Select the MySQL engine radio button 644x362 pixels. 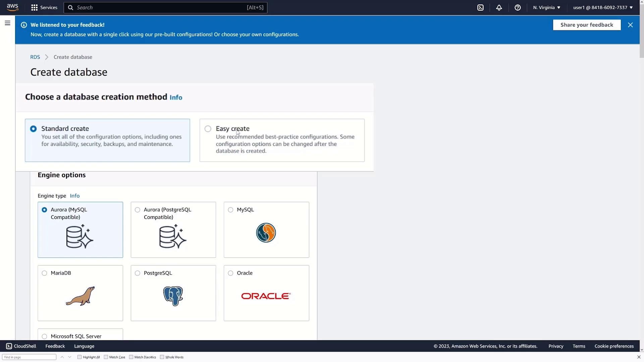point(230,210)
